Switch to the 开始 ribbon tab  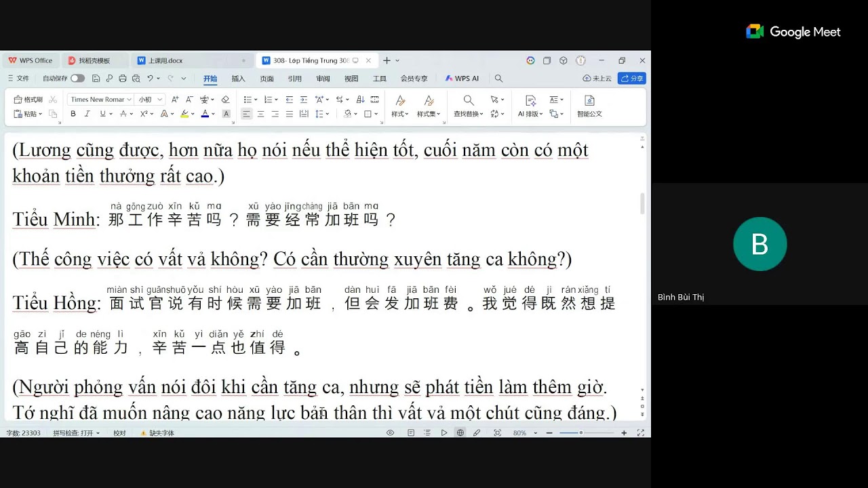click(x=210, y=79)
